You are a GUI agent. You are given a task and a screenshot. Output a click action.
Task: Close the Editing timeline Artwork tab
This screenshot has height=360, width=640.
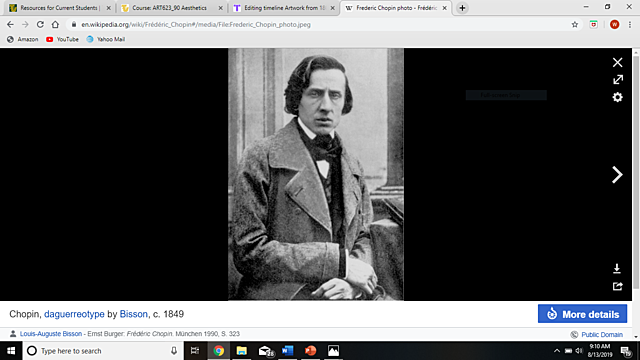click(333, 8)
